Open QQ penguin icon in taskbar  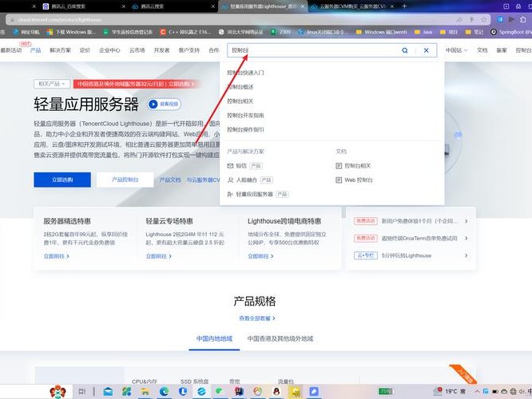(276, 392)
